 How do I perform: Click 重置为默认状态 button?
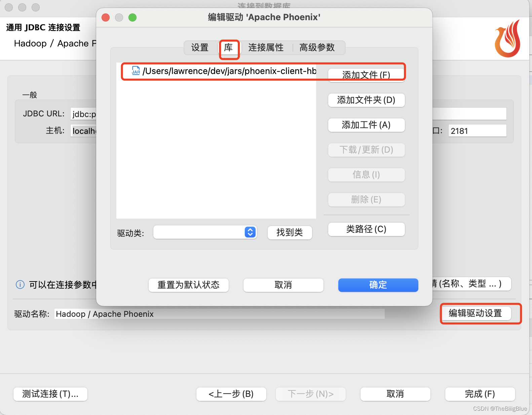click(x=188, y=285)
